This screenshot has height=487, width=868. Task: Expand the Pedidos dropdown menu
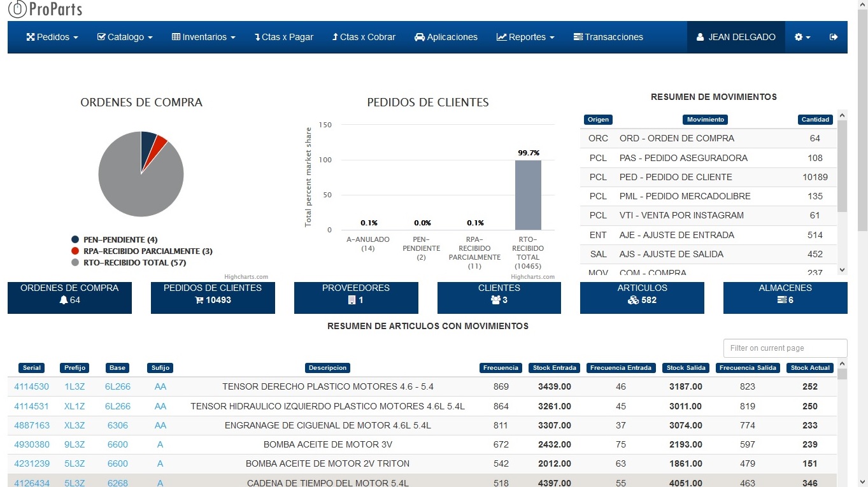click(x=52, y=37)
